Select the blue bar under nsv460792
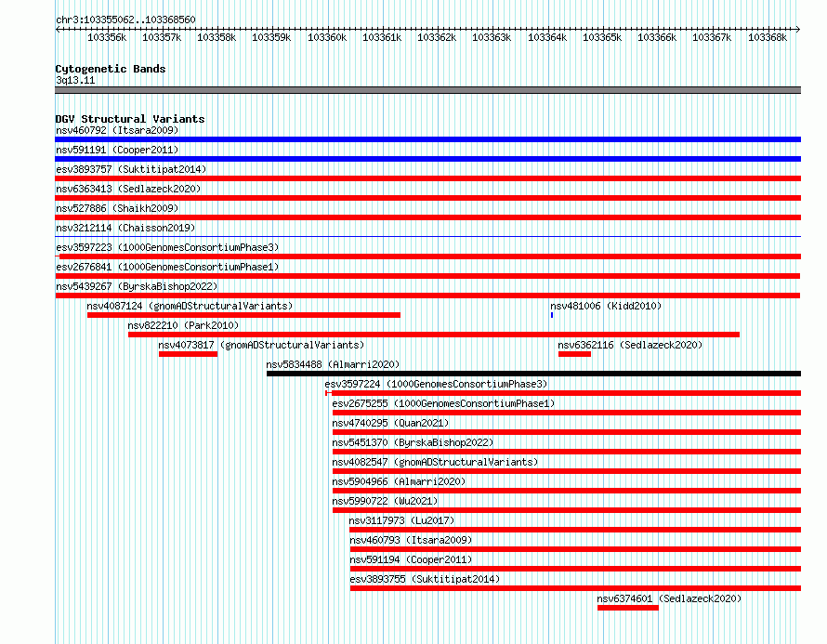 click(427, 139)
